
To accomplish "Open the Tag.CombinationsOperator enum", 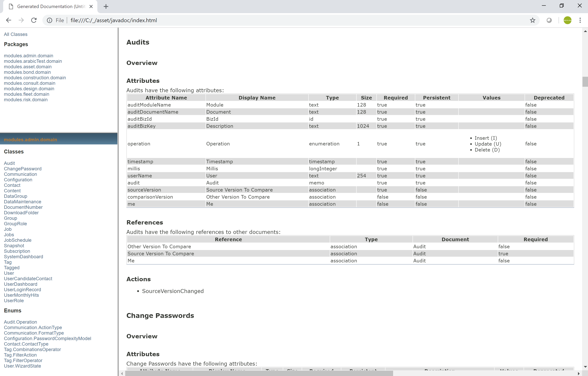I will point(32,349).
